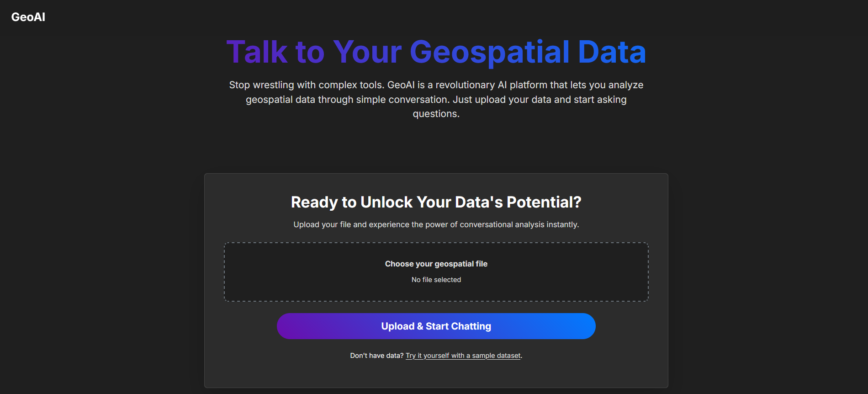This screenshot has width=868, height=394.
Task: Click the Don't have data prompt text
Action: coord(376,355)
